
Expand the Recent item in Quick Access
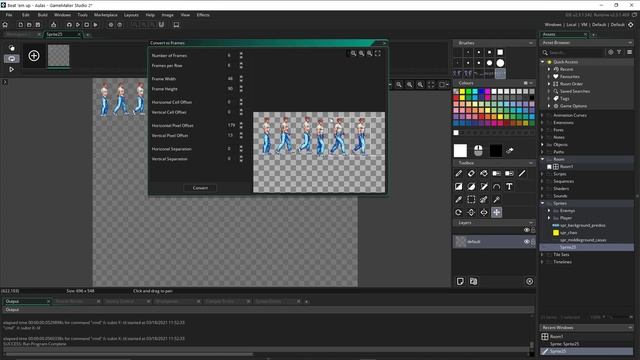[549, 69]
